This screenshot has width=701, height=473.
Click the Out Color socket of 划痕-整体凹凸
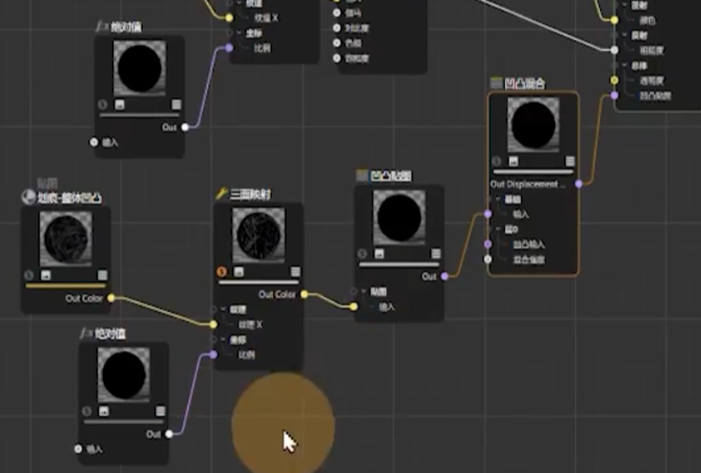[111, 298]
